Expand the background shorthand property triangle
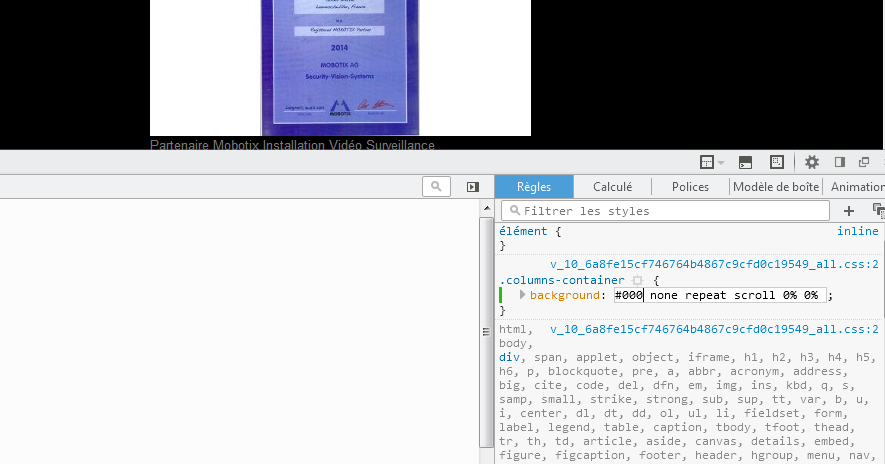Image resolution: width=885 pixels, height=464 pixels. [x=522, y=295]
